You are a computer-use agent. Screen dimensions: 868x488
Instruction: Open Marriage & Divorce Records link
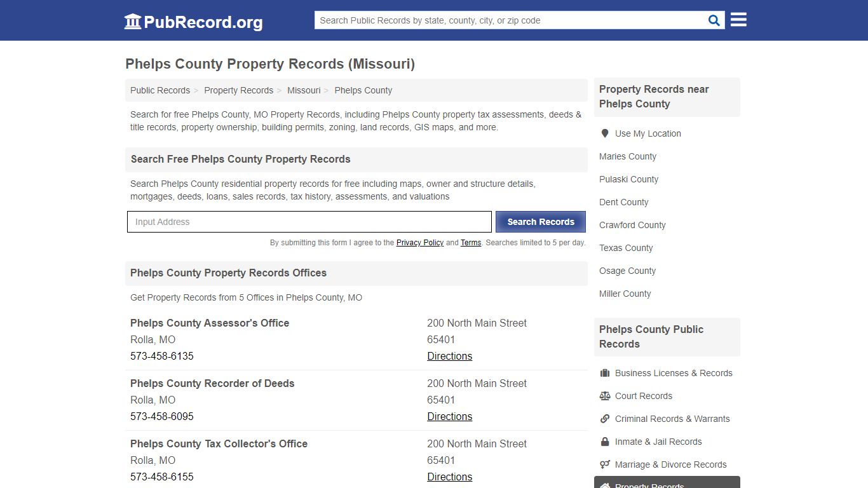[x=670, y=464]
